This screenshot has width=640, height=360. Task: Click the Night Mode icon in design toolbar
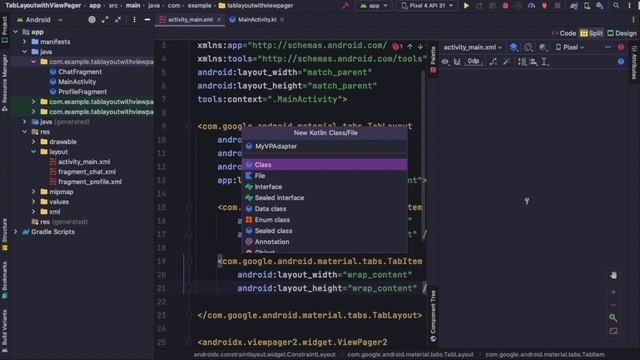[x=543, y=47]
